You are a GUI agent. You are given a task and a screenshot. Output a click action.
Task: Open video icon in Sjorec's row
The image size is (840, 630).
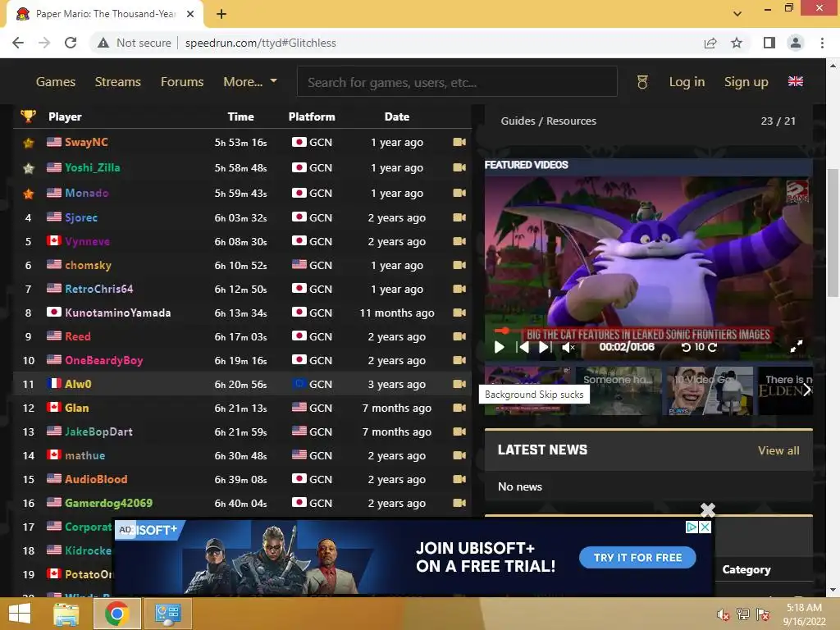pos(459,217)
